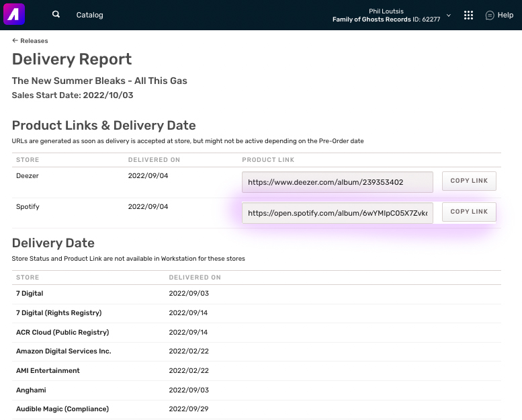Open the Catalog menu

(89, 15)
